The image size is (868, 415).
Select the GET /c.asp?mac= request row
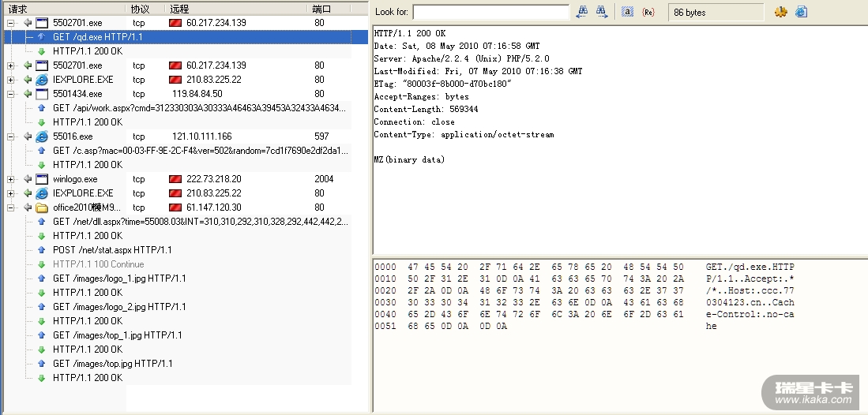pyautogui.click(x=177, y=151)
